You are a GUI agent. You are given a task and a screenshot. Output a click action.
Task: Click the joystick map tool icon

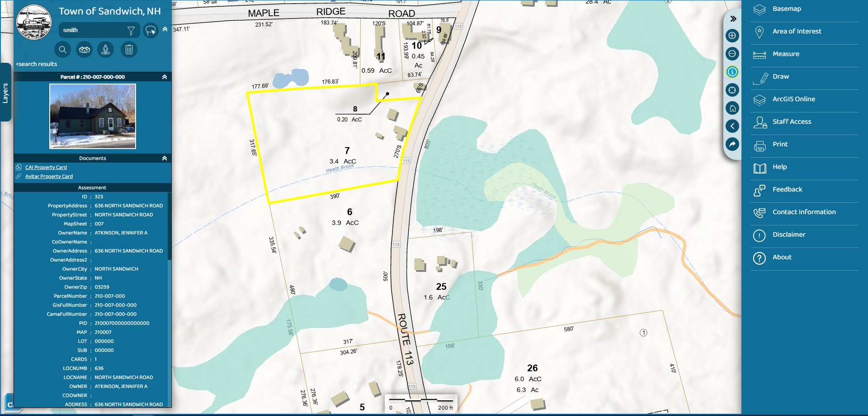[106, 50]
